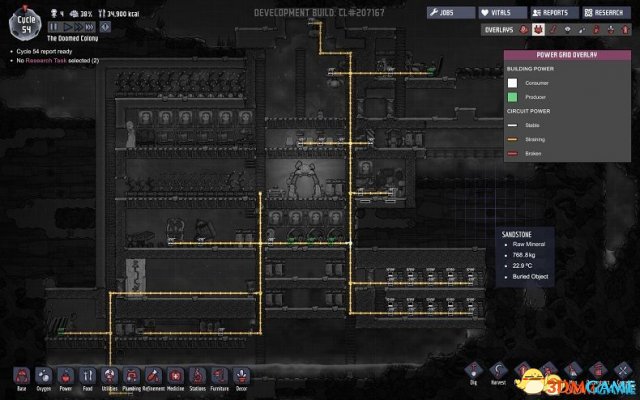Click the Power Grid Overlay panel header
640x400 pixels.
point(567,55)
